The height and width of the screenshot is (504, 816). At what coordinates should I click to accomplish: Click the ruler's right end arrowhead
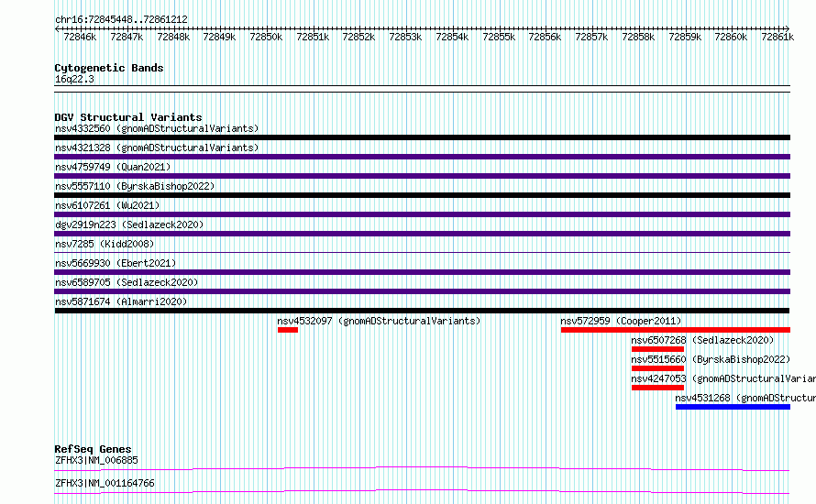788,28
